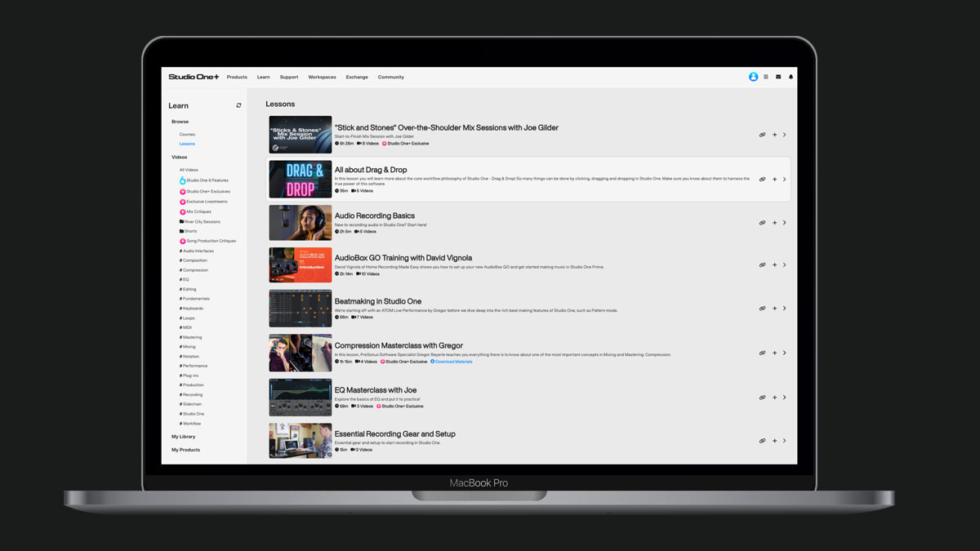
Task: Add Compression Masterclass with plus icon
Action: 774,353
